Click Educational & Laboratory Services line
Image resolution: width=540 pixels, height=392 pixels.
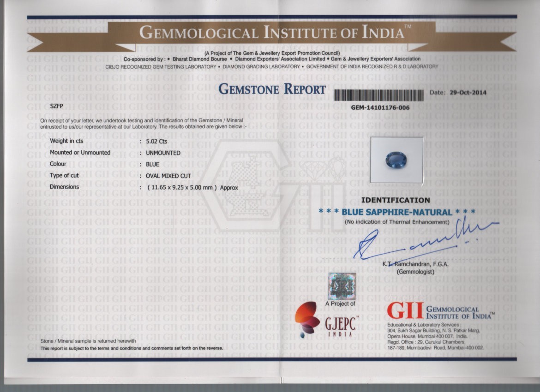click(x=423, y=325)
